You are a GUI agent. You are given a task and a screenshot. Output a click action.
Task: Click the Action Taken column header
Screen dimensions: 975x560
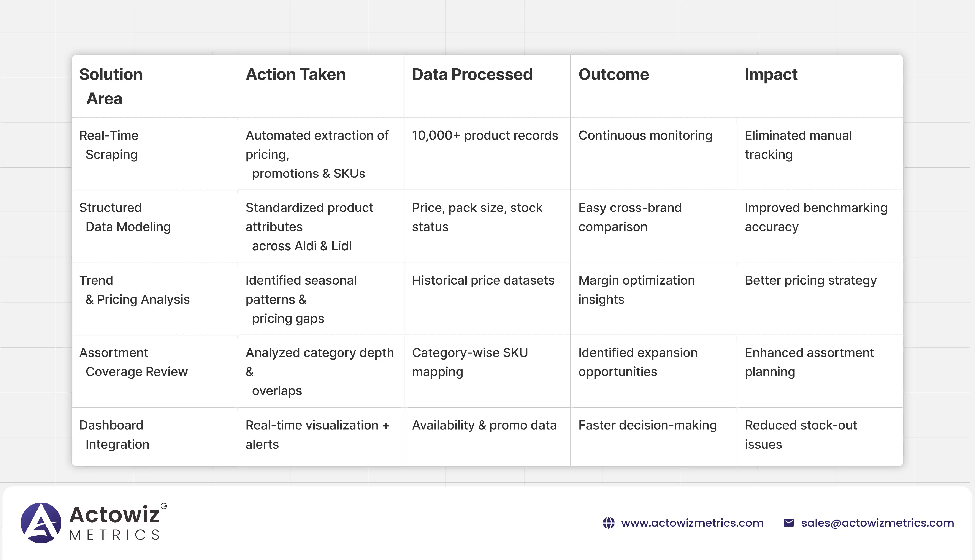pos(295,75)
